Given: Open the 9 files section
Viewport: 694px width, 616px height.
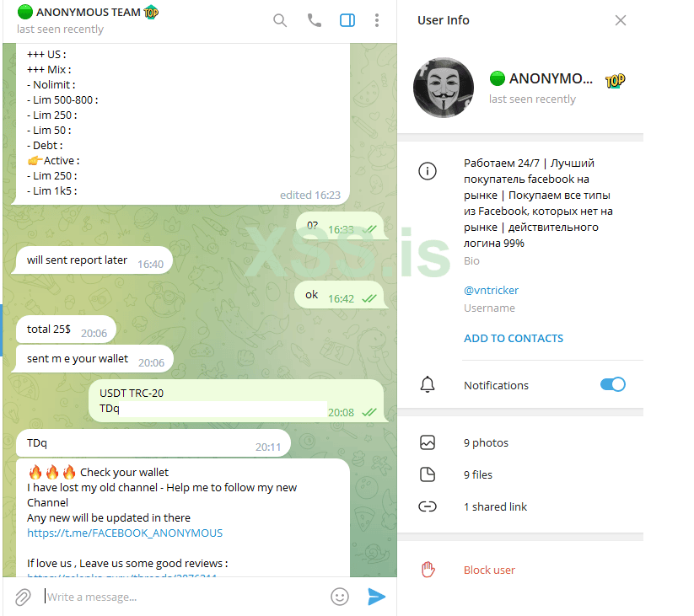Looking at the screenshot, I should [478, 474].
